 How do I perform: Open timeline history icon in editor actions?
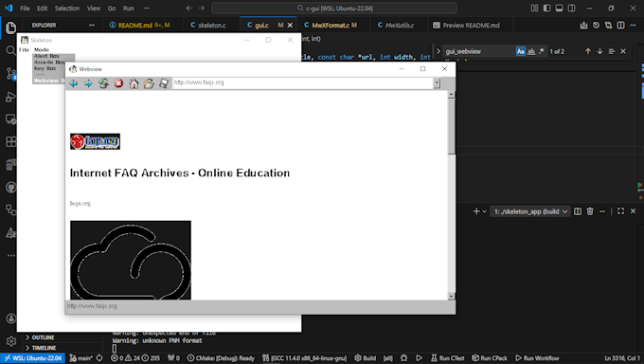[596, 26]
